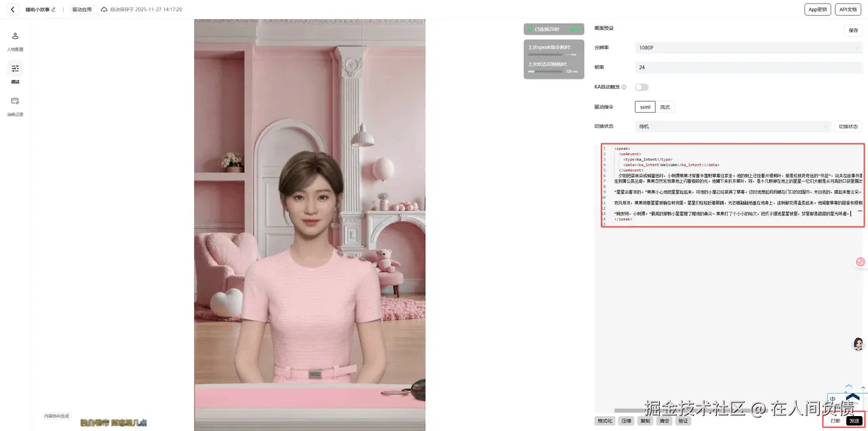Go back using the top-left arrow
This screenshot has width=868, height=431.
click(x=12, y=10)
